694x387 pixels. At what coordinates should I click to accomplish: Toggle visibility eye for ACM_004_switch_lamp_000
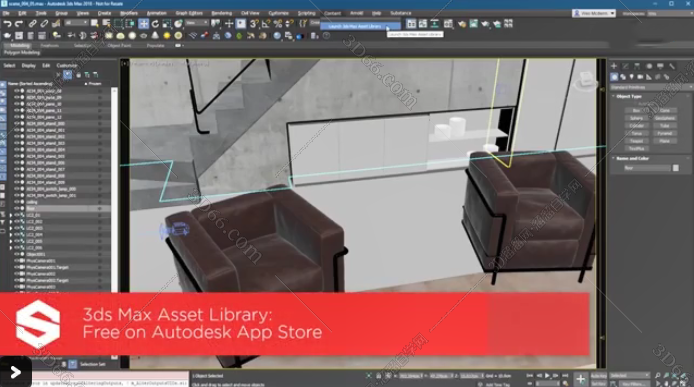(17, 189)
